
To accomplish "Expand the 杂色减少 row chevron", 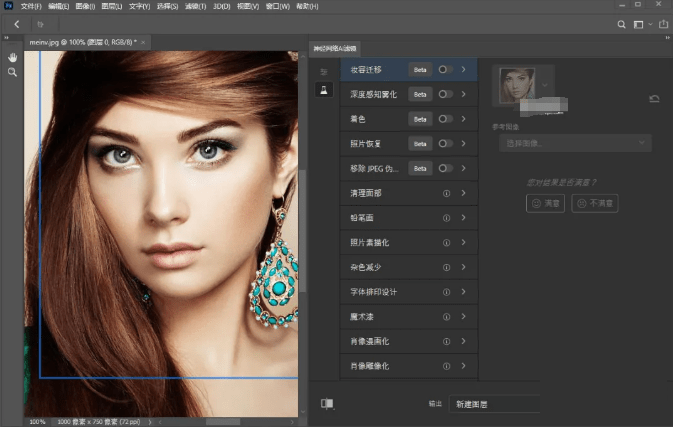I will pyautogui.click(x=464, y=267).
